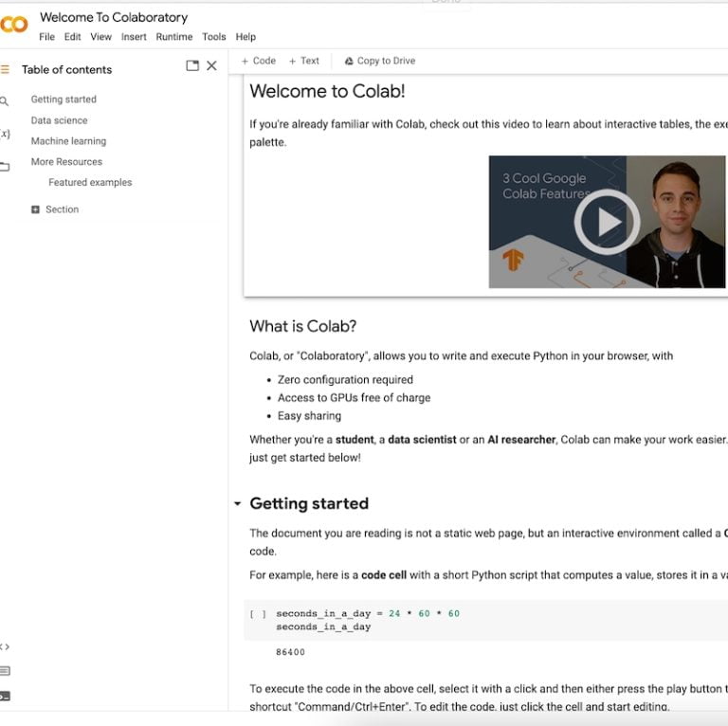Close the Table of contents panel
This screenshot has width=728, height=726.
click(x=211, y=65)
